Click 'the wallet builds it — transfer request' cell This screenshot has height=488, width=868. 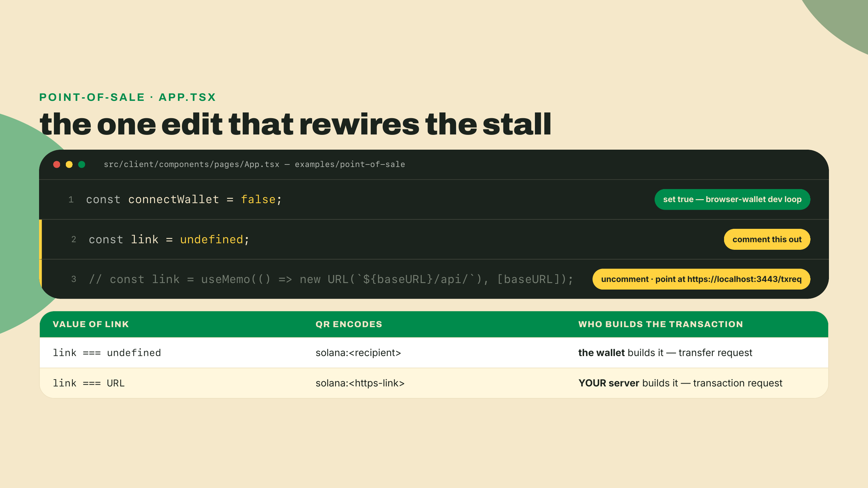point(665,353)
